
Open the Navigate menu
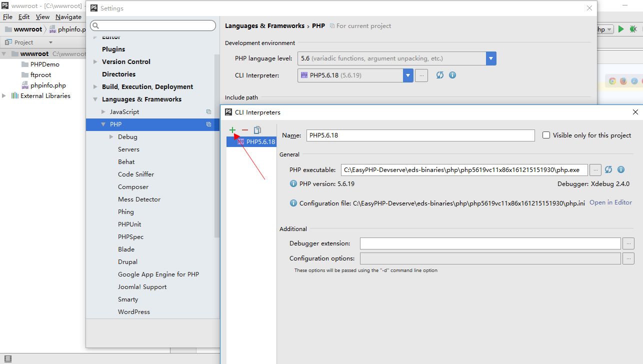coord(68,17)
